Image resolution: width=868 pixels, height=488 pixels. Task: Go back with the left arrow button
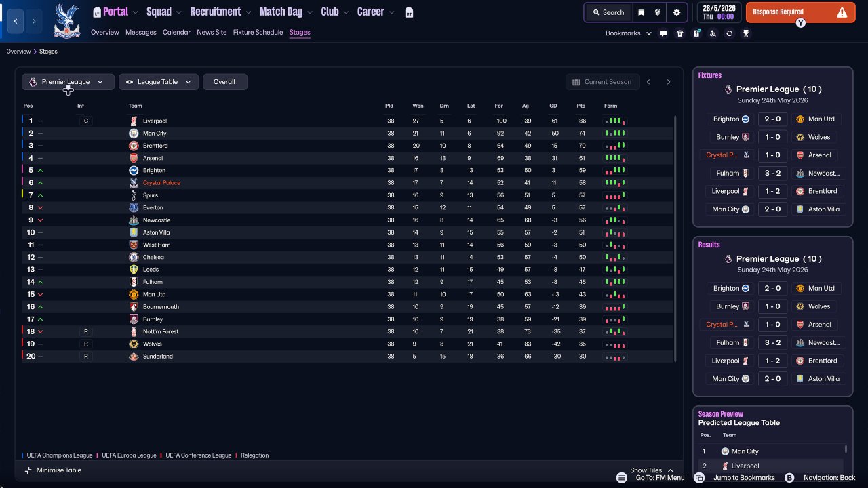16,21
